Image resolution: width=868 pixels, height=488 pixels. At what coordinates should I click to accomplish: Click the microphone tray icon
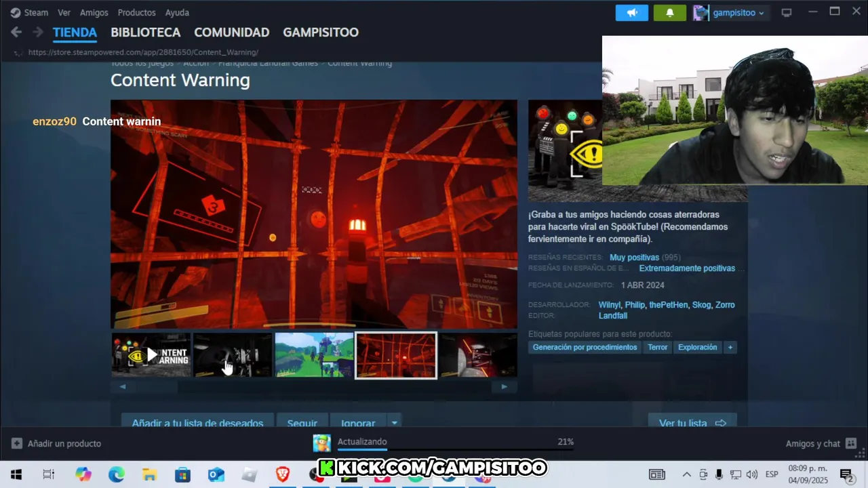click(719, 474)
